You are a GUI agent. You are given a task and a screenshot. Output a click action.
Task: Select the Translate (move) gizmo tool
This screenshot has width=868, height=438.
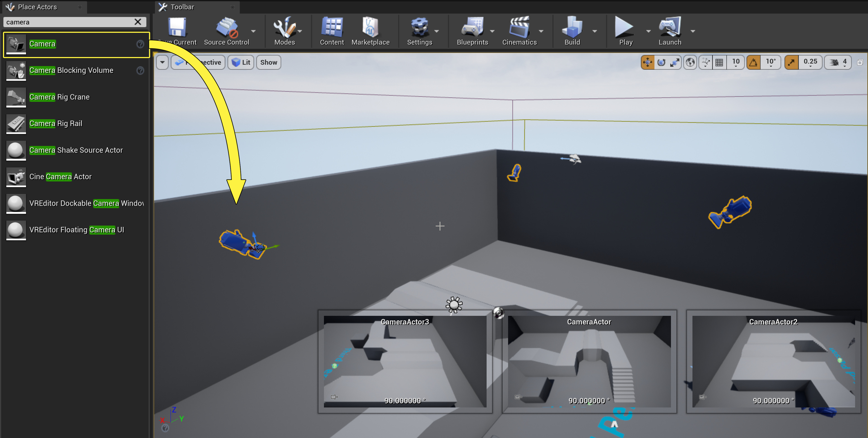[647, 62]
